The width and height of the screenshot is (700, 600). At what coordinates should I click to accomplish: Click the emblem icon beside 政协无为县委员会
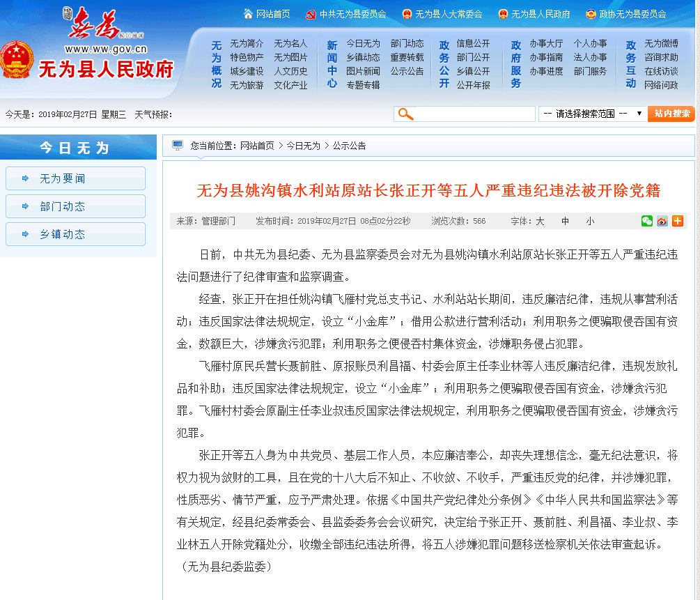coord(591,15)
